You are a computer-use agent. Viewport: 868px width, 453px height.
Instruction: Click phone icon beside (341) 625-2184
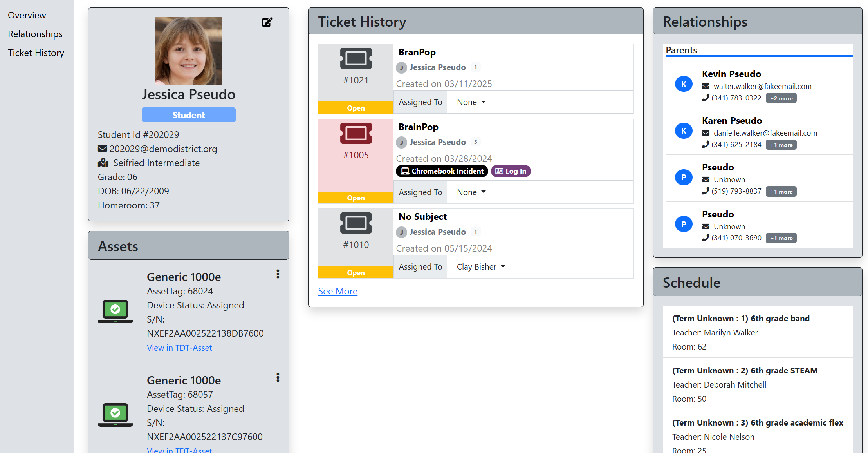(706, 145)
